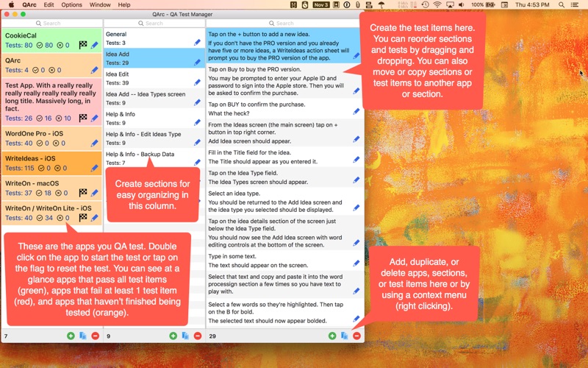Select the CookieCal app row

tap(51, 40)
